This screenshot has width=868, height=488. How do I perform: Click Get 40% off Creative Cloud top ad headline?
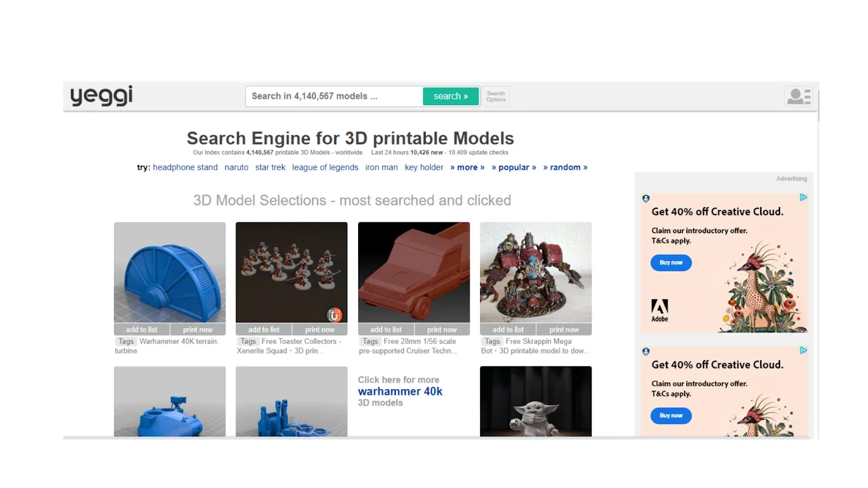717,211
